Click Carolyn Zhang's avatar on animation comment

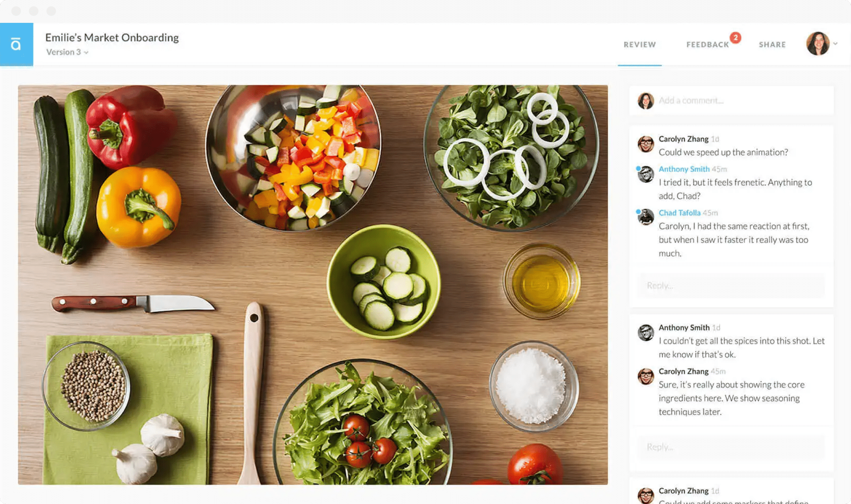coord(646,144)
